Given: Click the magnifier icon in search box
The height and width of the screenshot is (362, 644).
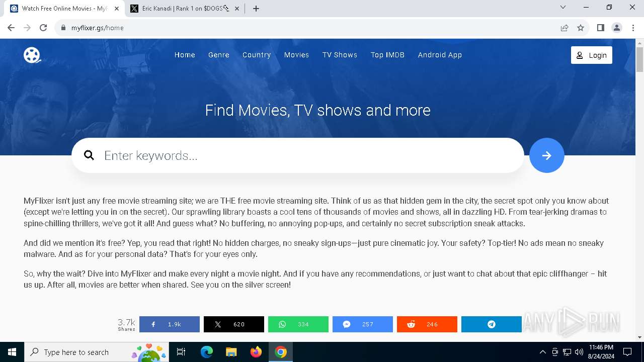Looking at the screenshot, I should pyautogui.click(x=89, y=155).
